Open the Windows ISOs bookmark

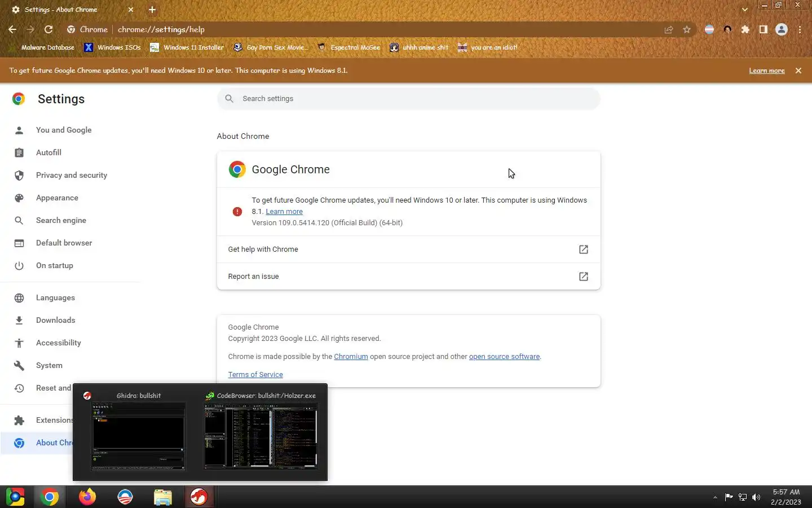tap(113, 47)
